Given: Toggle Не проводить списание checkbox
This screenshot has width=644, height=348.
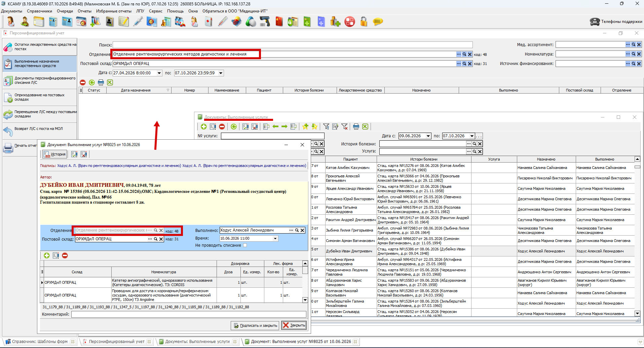Looking at the screenshot, I should pyautogui.click(x=245, y=245).
